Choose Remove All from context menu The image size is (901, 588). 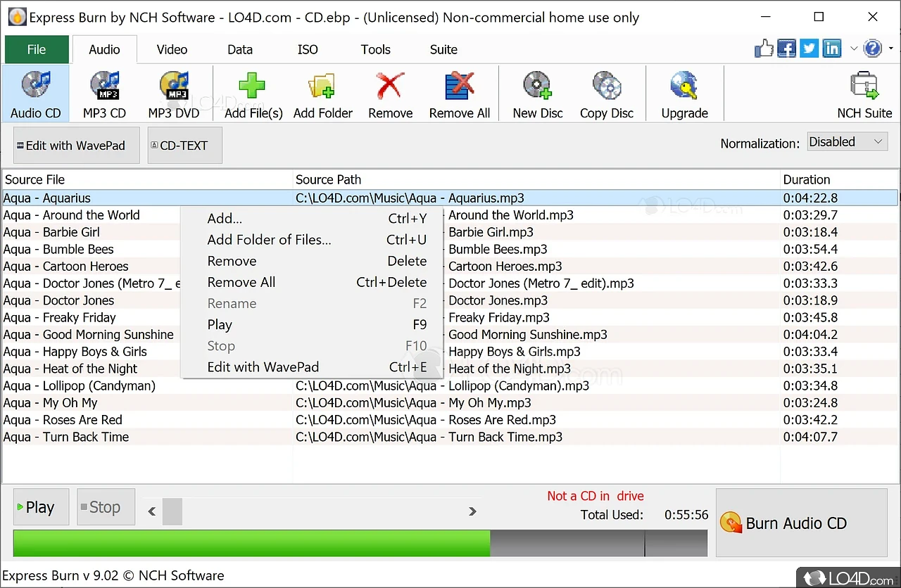[241, 282]
